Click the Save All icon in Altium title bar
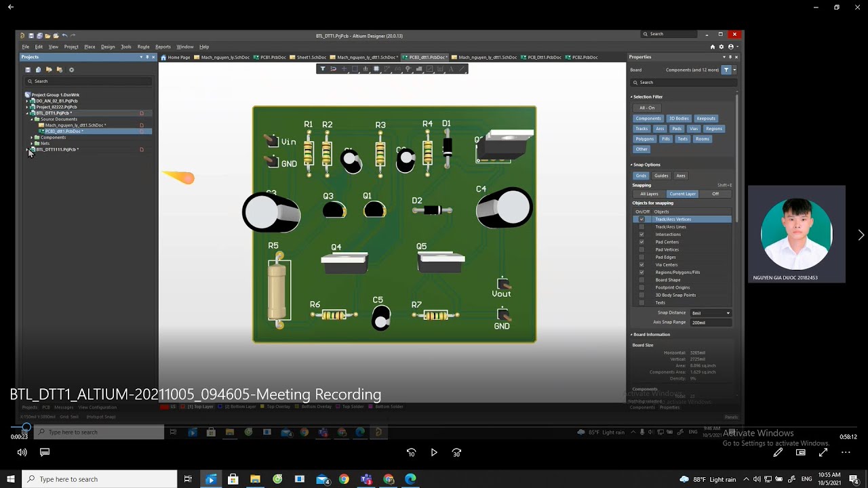Screen dimensions: 868x488 pos(39,35)
